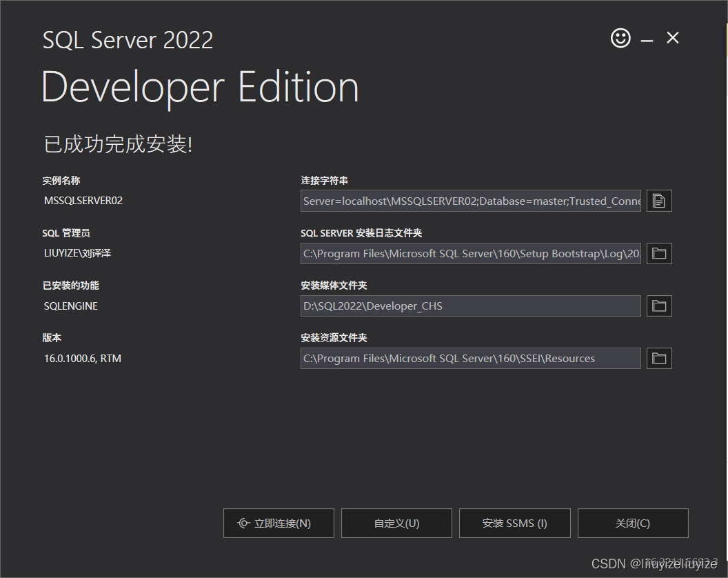
Task: Click the SQL Server 2022 title
Action: [128, 40]
